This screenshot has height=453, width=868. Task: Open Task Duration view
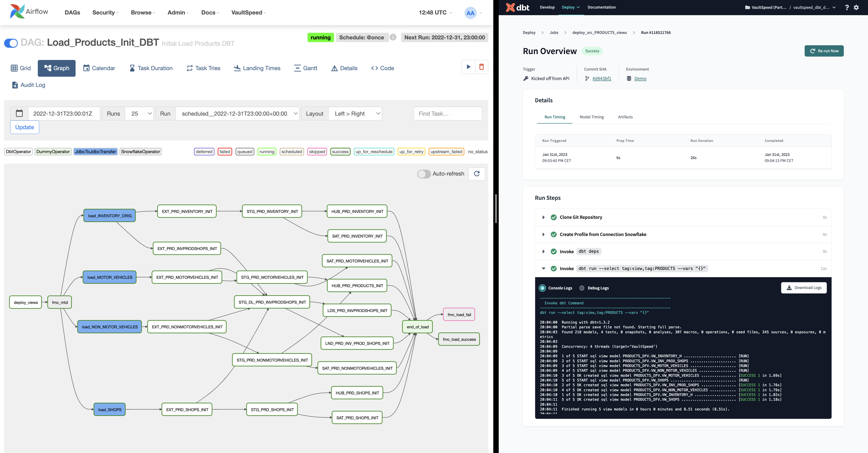point(151,68)
